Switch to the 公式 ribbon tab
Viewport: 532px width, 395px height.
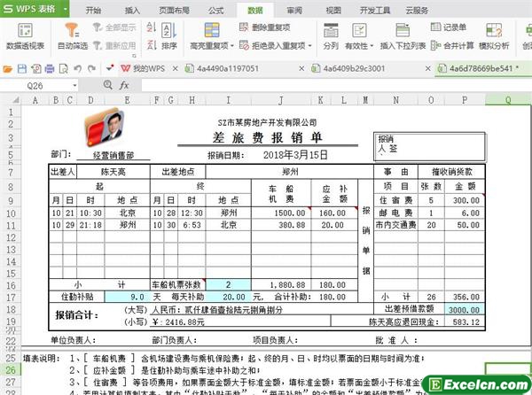pyautogui.click(x=216, y=11)
